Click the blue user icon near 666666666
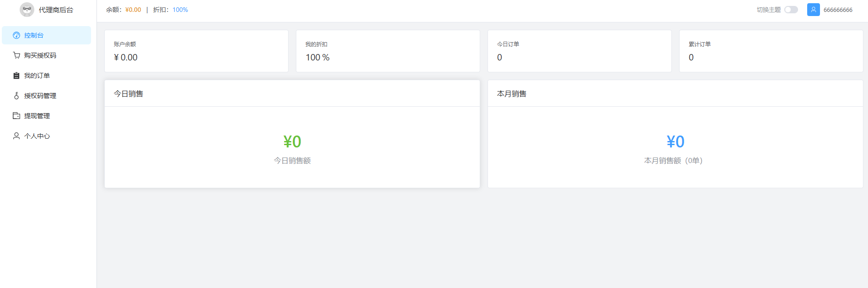The width and height of the screenshot is (868, 288). [x=813, y=10]
